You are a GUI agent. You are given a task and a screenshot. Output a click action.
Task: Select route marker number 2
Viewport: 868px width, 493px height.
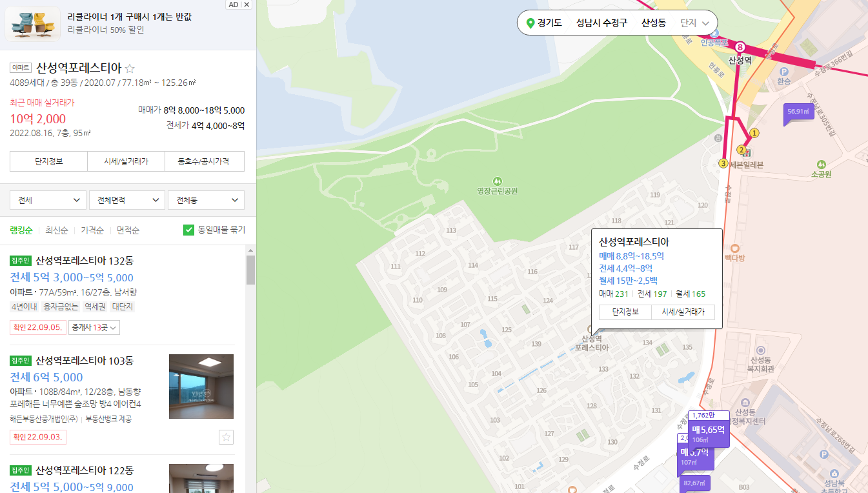click(x=742, y=150)
